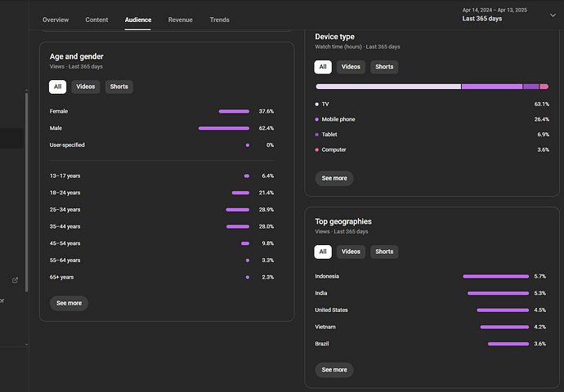The width and height of the screenshot is (564, 392).
Task: Click the Age and gender card title
Action: coord(77,57)
